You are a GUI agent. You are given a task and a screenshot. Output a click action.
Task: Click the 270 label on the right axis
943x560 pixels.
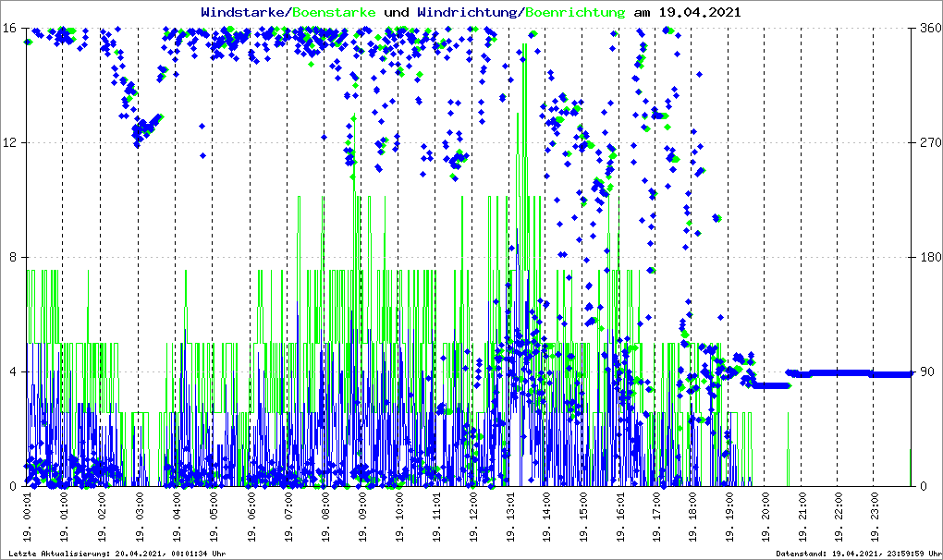click(929, 142)
